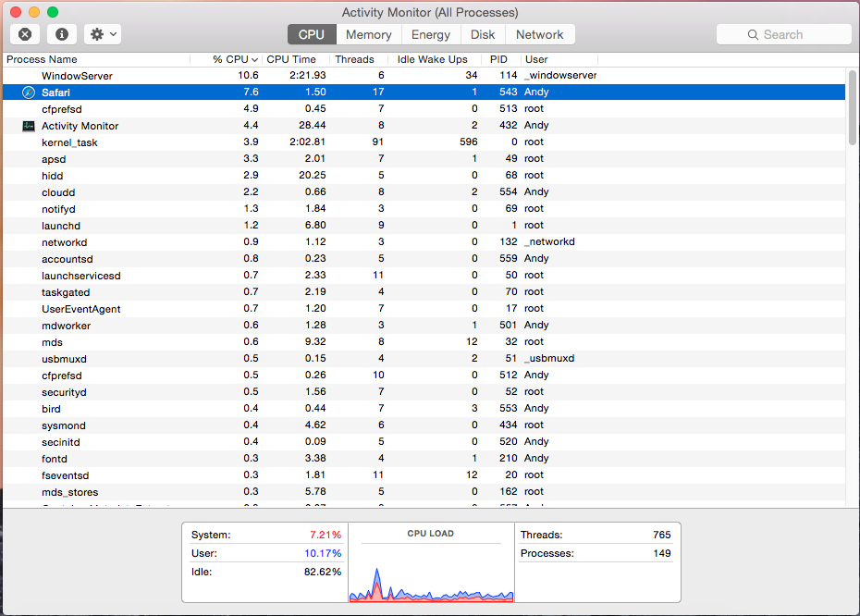The width and height of the screenshot is (860, 616).
Task: Sort by Process Name column header
Action: (96, 59)
